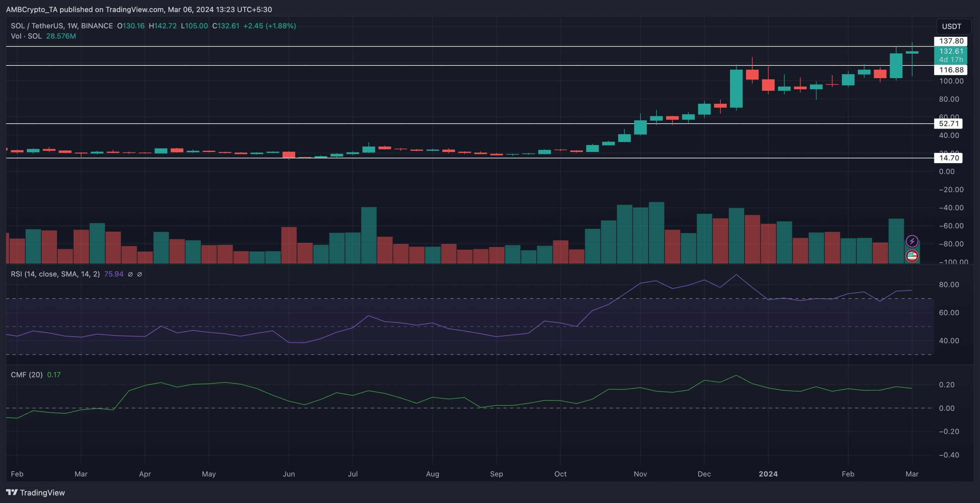The width and height of the screenshot is (980, 503).
Task: Click the Jul label on time axis
Action: pos(353,474)
